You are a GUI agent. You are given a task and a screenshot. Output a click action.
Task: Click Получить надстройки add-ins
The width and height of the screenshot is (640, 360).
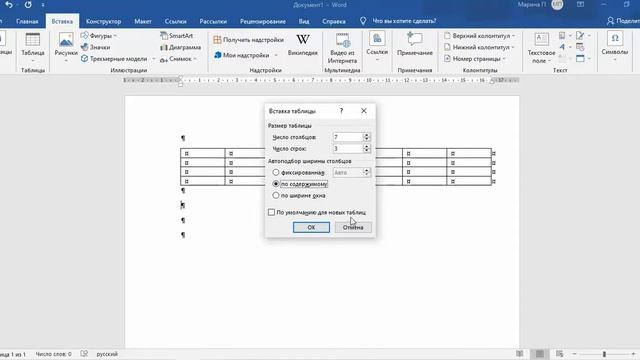coord(249,40)
